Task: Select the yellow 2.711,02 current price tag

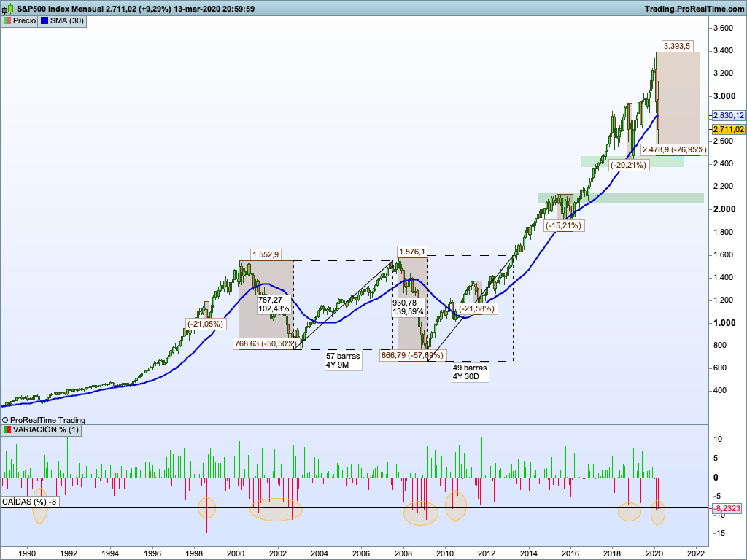Action: point(728,129)
